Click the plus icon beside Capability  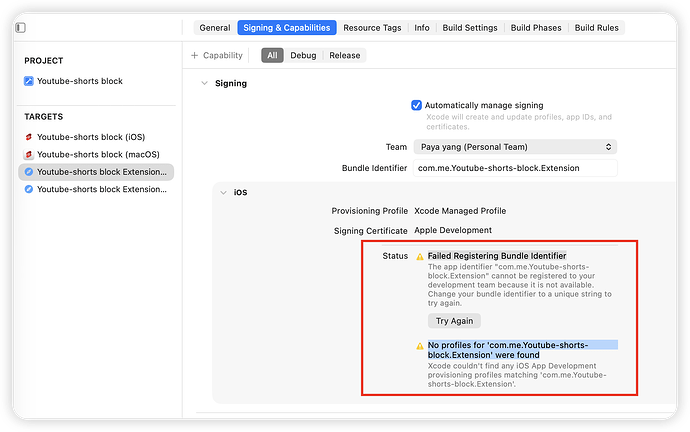tap(195, 55)
